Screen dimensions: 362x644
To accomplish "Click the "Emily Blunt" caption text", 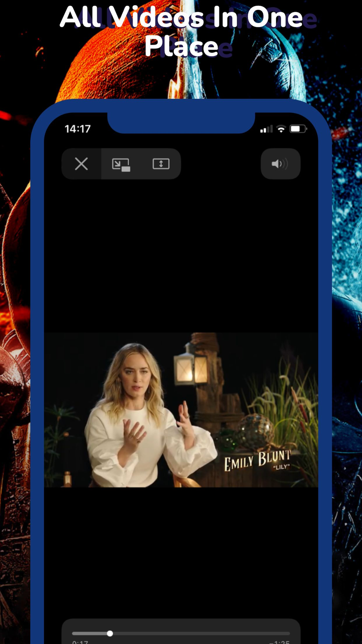I will 257,461.
